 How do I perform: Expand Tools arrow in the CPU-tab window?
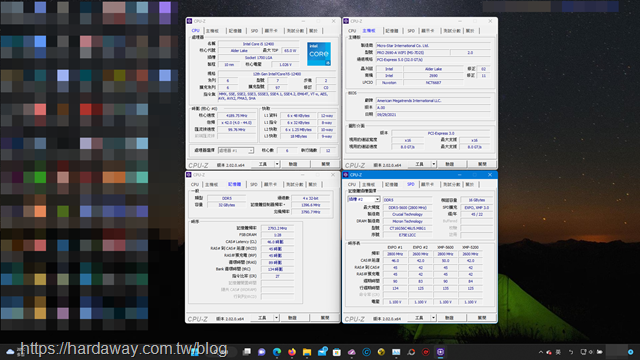click(x=277, y=164)
